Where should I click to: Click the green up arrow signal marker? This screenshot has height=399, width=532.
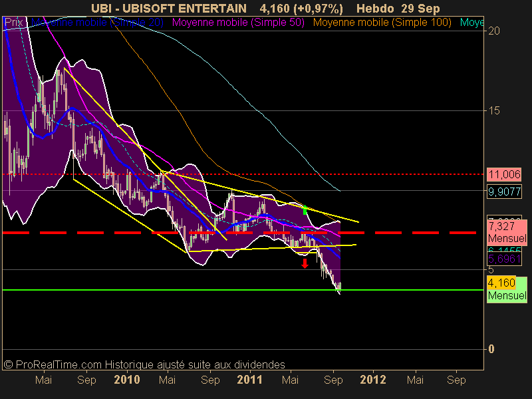(305, 209)
